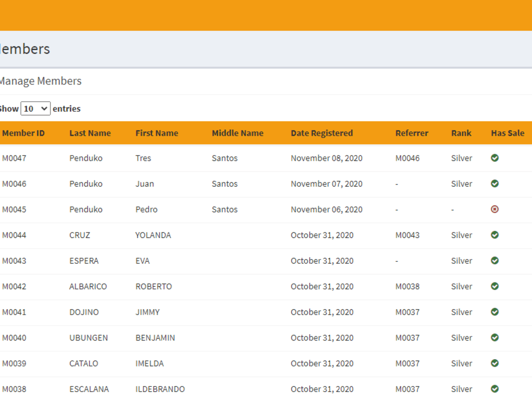
Task: Click member ID M0046 in first column
Action: tap(14, 184)
